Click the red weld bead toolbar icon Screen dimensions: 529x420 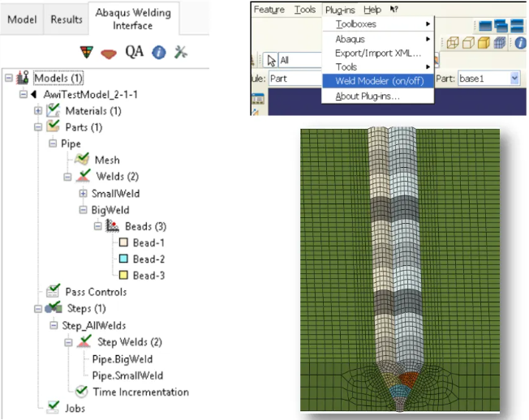pos(109,54)
